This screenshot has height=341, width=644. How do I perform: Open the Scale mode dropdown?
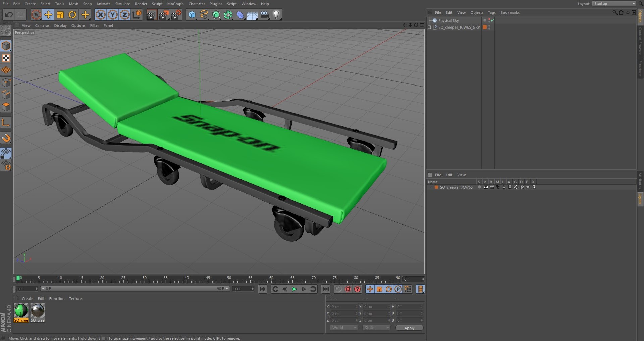(x=376, y=328)
